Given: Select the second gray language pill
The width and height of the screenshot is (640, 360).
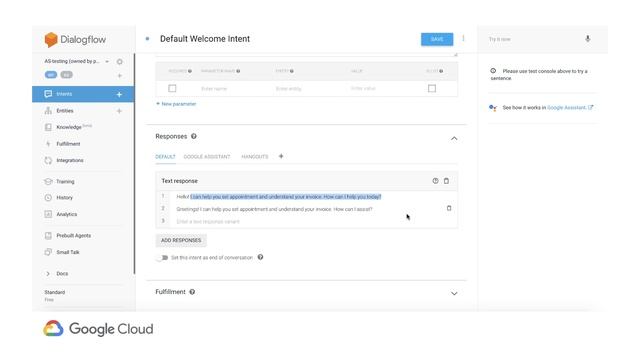Looking at the screenshot, I should [x=67, y=75].
